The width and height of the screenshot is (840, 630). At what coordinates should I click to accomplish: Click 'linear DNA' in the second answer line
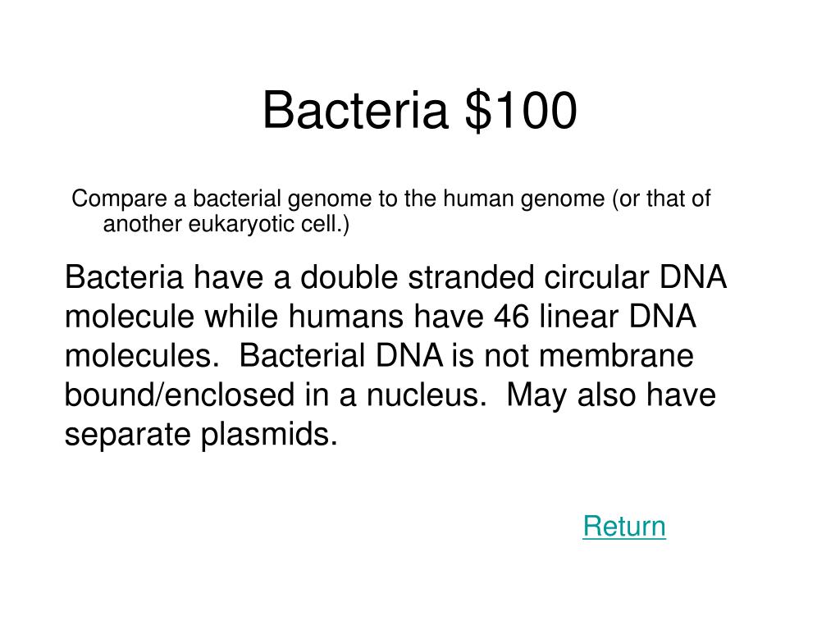coord(618,316)
